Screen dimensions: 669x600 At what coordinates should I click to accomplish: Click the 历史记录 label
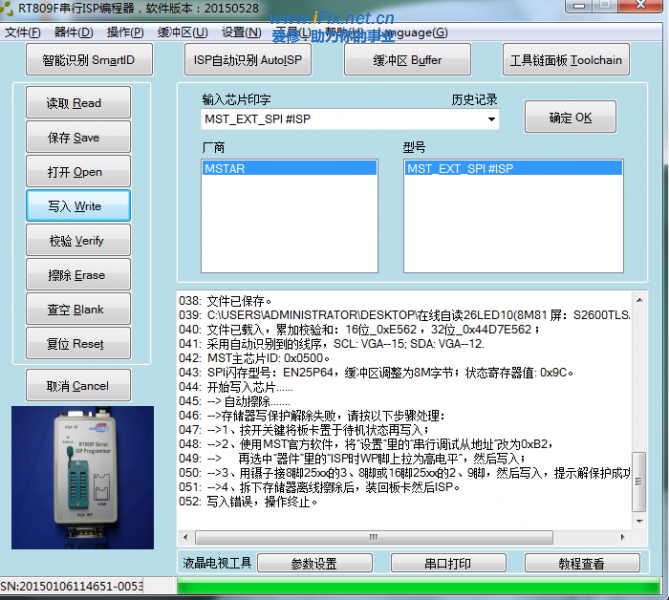tap(474, 99)
